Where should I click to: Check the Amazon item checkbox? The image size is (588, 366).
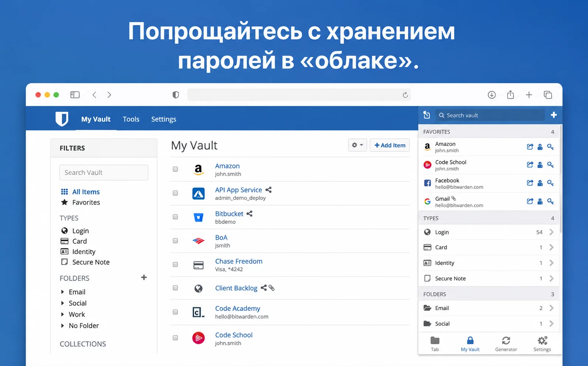(175, 169)
